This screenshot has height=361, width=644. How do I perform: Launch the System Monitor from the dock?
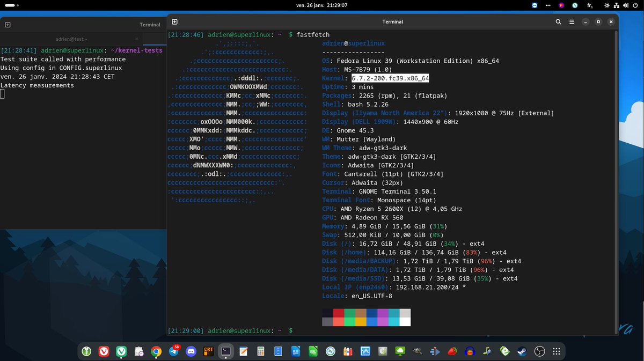[365, 351]
